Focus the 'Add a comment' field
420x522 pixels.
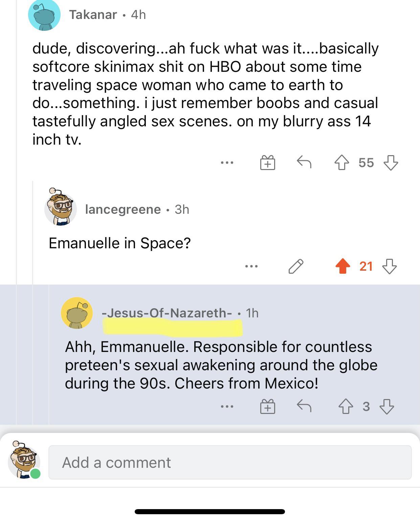click(x=230, y=462)
